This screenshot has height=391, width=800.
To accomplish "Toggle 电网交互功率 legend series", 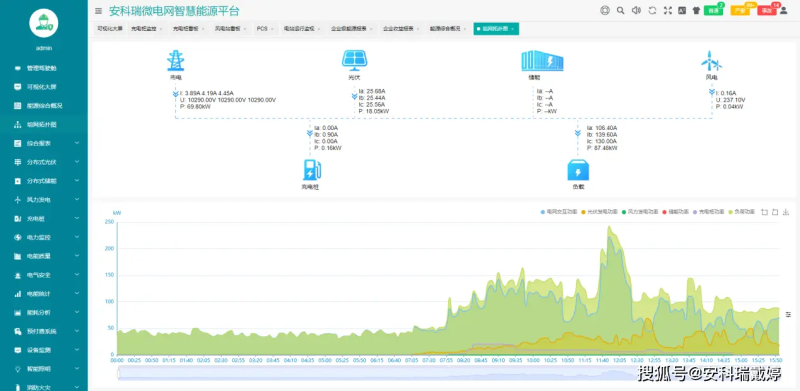I will [559, 211].
